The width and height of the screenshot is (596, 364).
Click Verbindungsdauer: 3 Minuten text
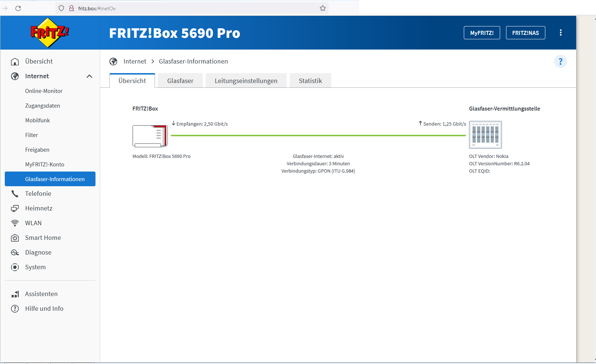(x=318, y=164)
